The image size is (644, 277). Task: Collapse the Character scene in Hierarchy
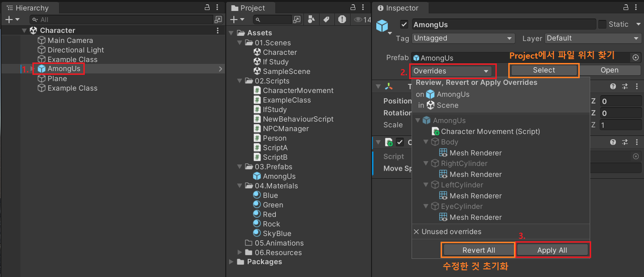(x=24, y=31)
